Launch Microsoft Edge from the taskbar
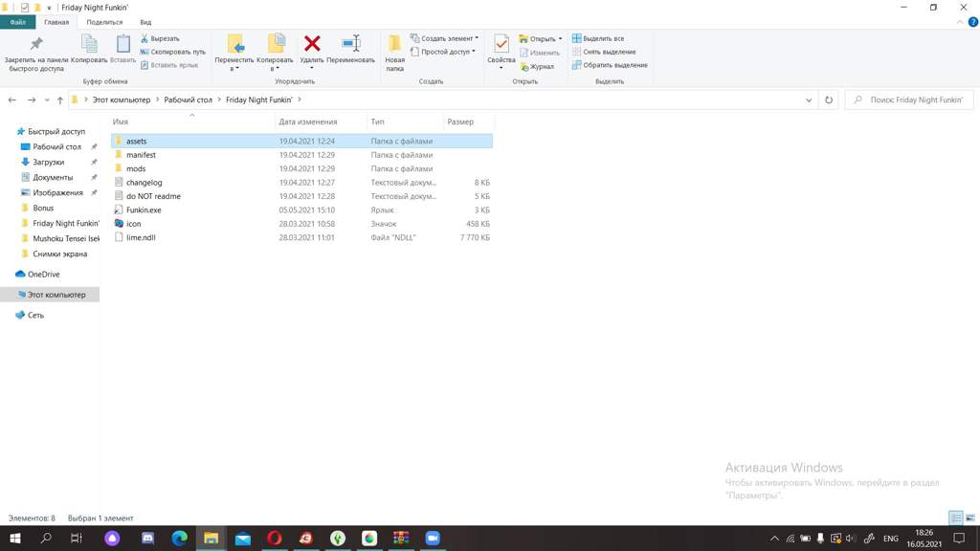This screenshot has width=980, height=551. (x=179, y=538)
